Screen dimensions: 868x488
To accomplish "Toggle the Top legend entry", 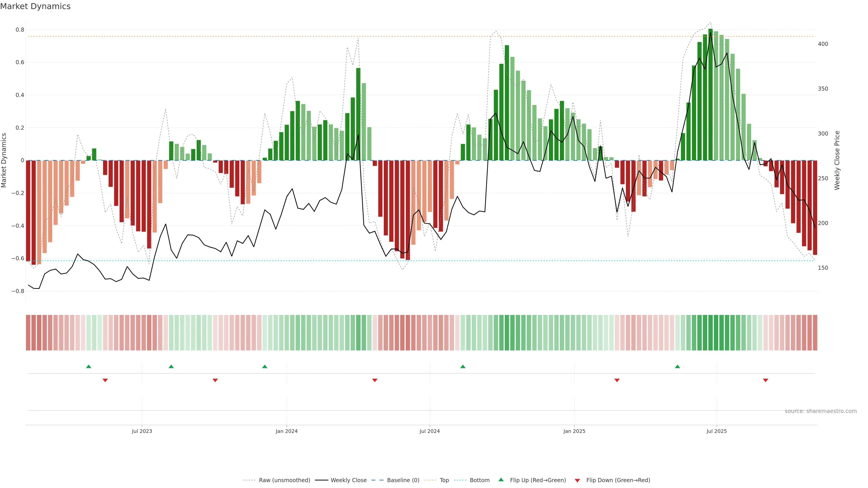I will tap(444, 480).
